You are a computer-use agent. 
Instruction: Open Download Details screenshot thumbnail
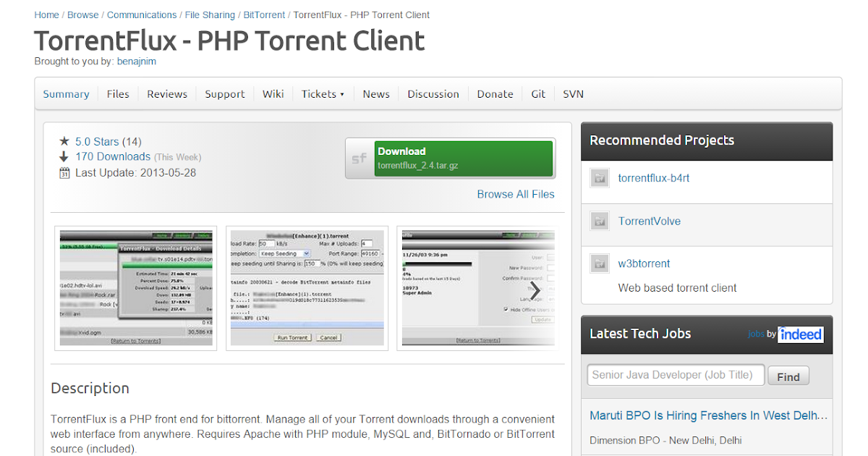(x=136, y=288)
